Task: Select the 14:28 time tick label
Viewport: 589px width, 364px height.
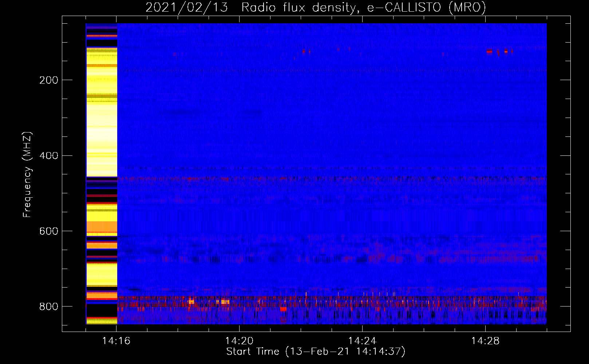Action: pos(485,341)
